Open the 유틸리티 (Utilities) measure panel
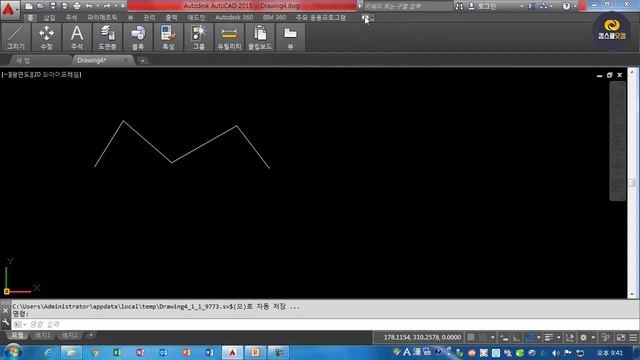The width and height of the screenshot is (640, 360). coord(229,37)
